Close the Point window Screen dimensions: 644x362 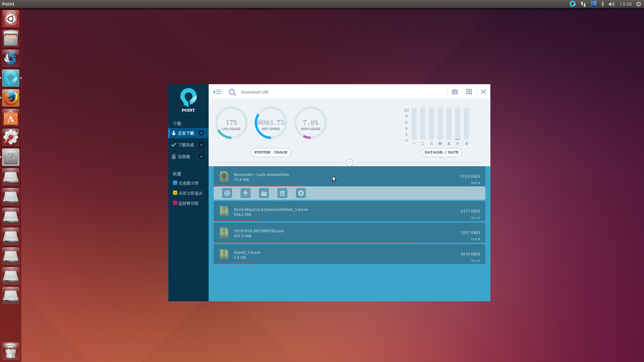[483, 92]
